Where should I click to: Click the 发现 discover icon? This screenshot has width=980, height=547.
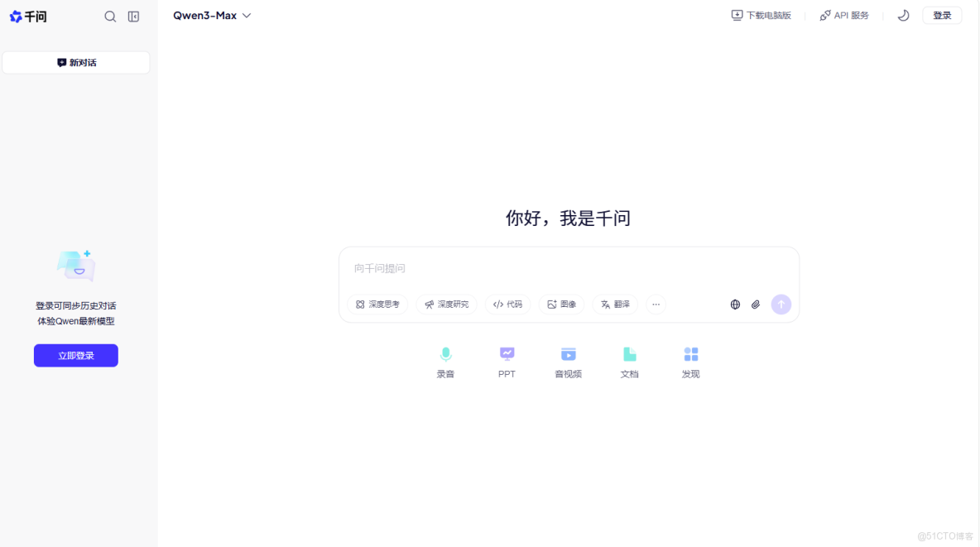point(690,362)
